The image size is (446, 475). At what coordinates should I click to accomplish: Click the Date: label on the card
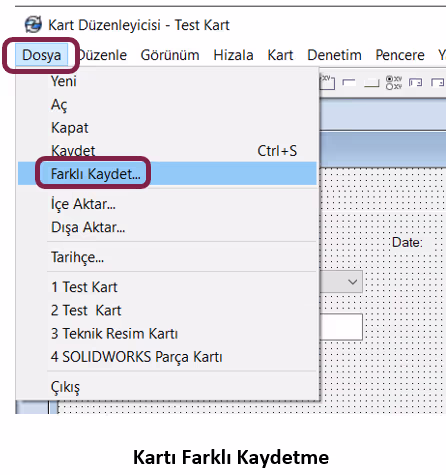point(407,242)
